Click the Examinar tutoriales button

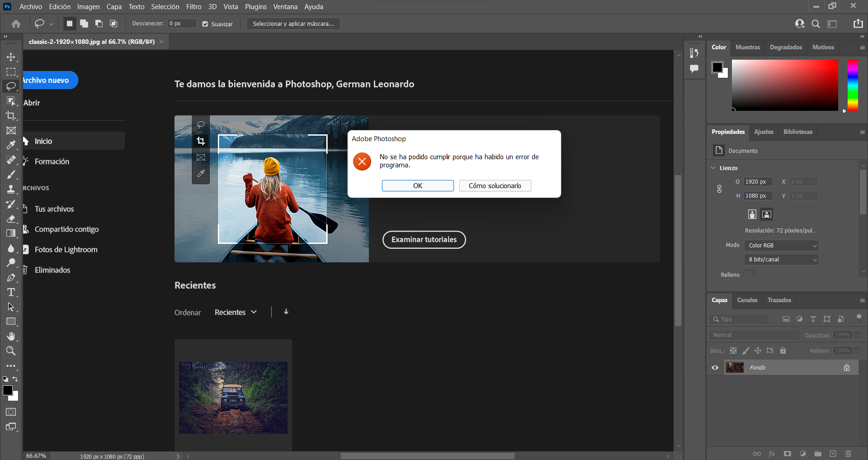[x=424, y=239]
